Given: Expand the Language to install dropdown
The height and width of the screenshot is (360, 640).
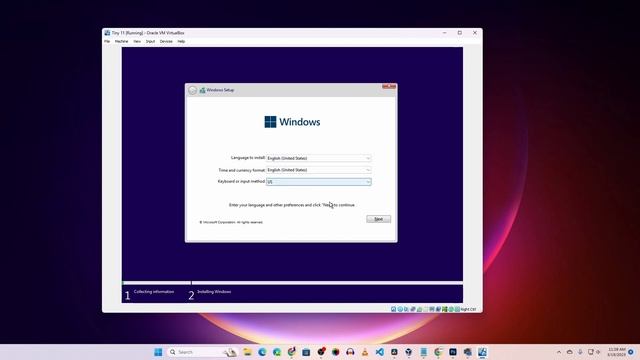Looking at the screenshot, I should coord(318,158).
